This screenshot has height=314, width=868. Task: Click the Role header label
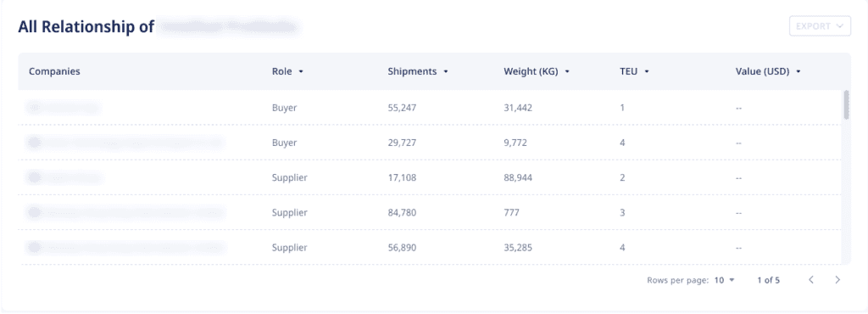pyautogui.click(x=281, y=71)
